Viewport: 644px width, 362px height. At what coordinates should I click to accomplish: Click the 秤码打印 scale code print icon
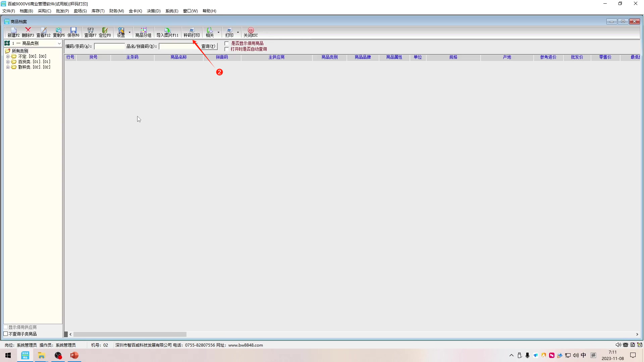click(x=192, y=32)
